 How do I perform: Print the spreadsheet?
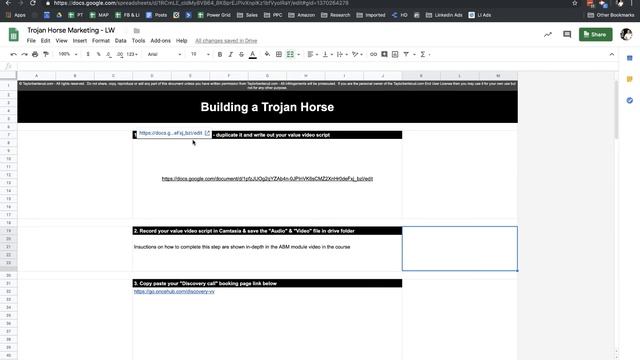tap(35, 54)
